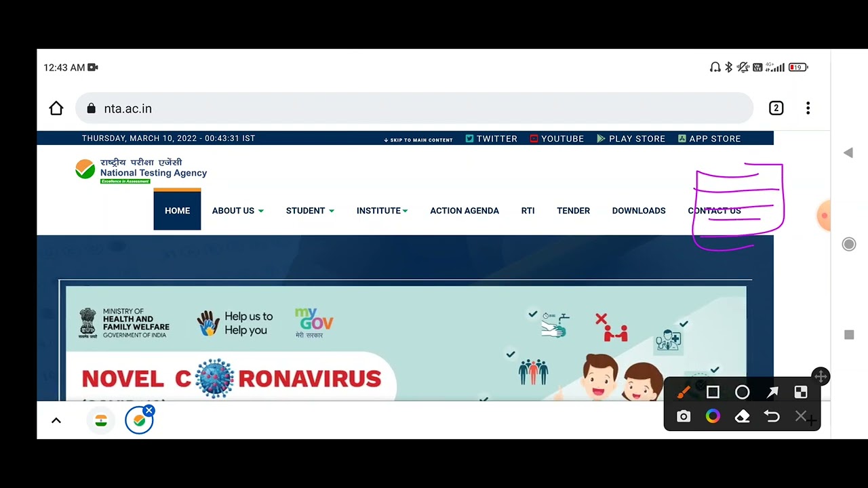Expand the ABOUT US dropdown arrow
868x488 pixels.
[261, 211]
